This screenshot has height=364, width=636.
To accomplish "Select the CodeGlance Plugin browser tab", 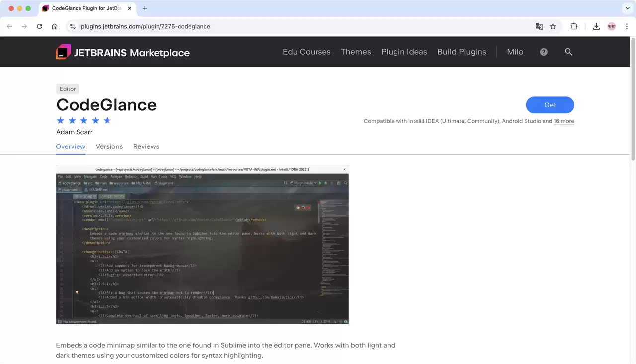I will 87,8.
